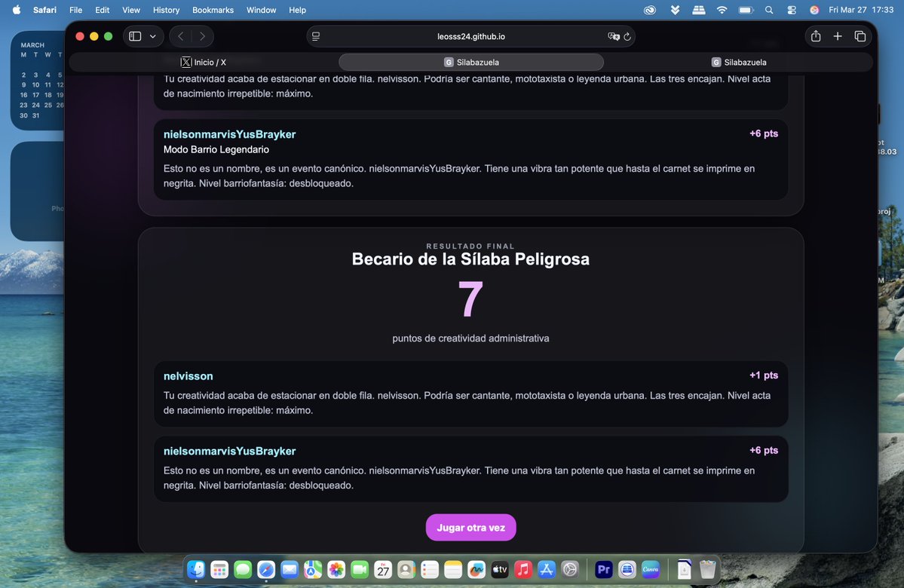Screen dimensions: 904x588
Task: Open Finder in the Dock
Action: pos(196,570)
